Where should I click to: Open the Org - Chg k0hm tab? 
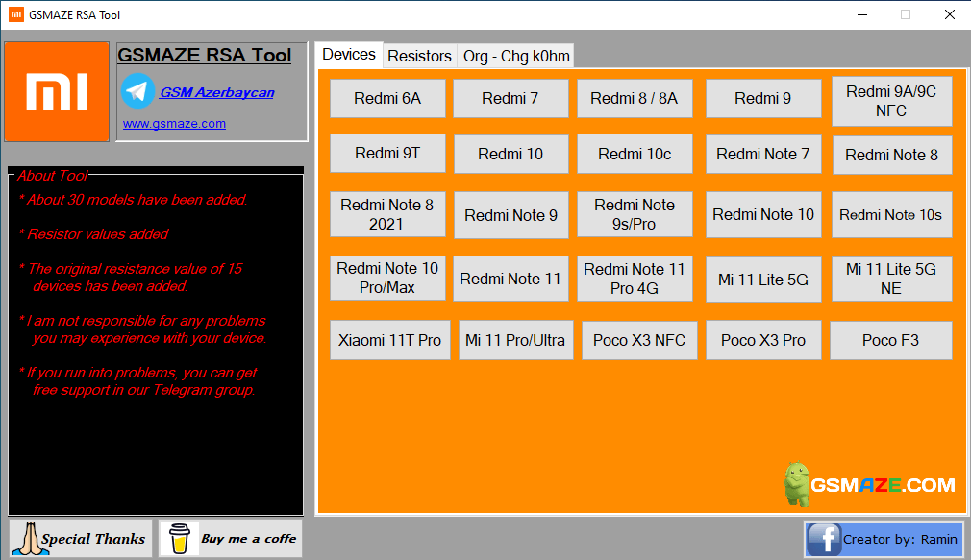515,56
